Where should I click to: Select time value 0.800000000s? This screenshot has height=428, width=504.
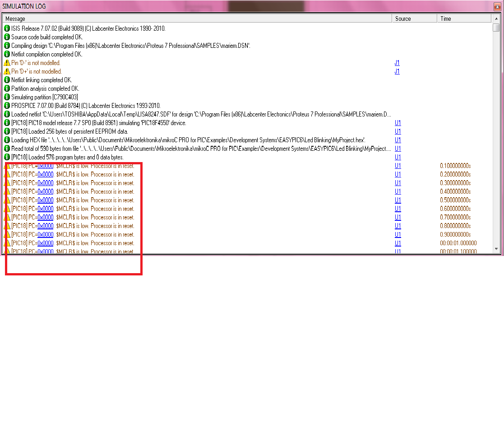455,226
